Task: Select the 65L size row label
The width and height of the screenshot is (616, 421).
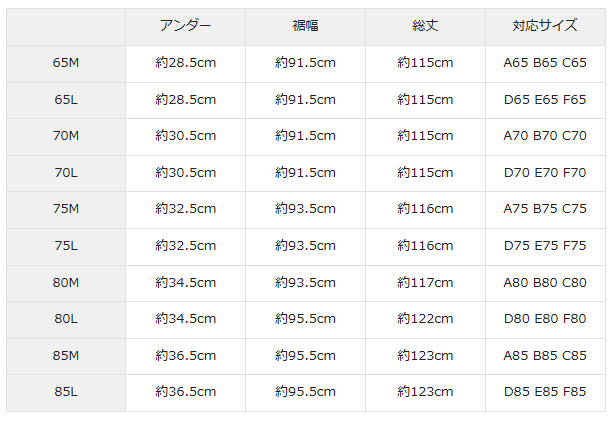Action: click(66, 100)
